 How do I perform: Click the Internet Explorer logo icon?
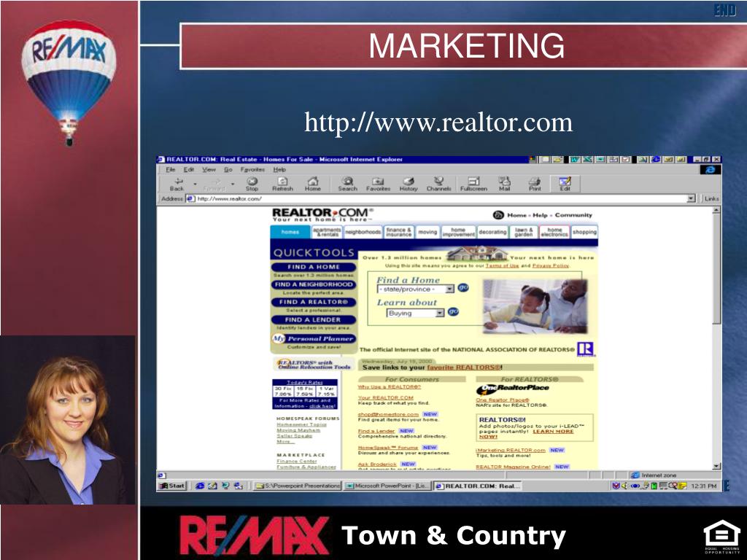click(x=711, y=169)
